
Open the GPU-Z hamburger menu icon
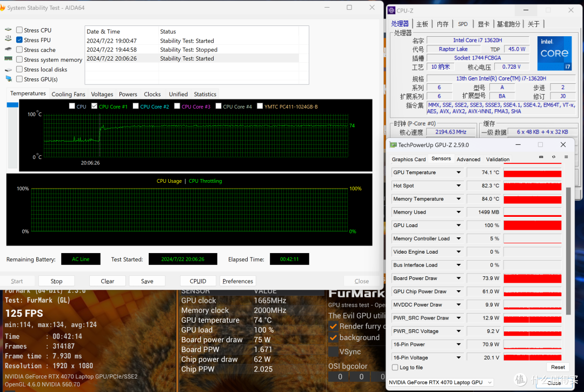565,157
